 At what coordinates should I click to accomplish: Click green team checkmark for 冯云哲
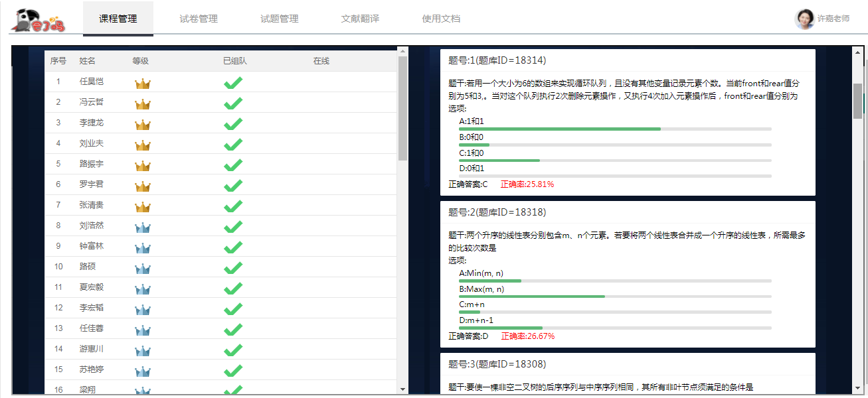[232, 103]
